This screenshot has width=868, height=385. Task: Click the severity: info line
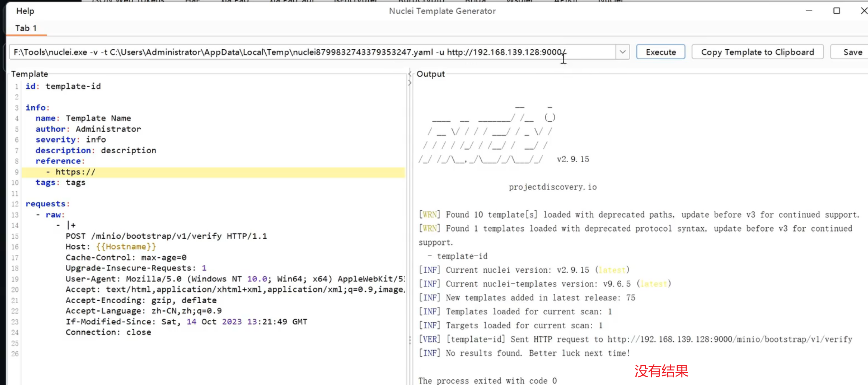pyautogui.click(x=71, y=140)
